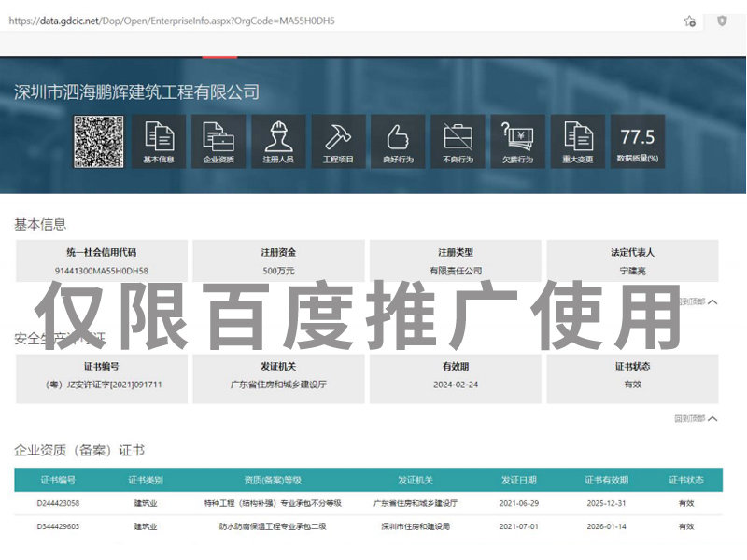Select the 有限责任公司 registration type value
Viewport: 747px width, 560px height.
coord(456,271)
